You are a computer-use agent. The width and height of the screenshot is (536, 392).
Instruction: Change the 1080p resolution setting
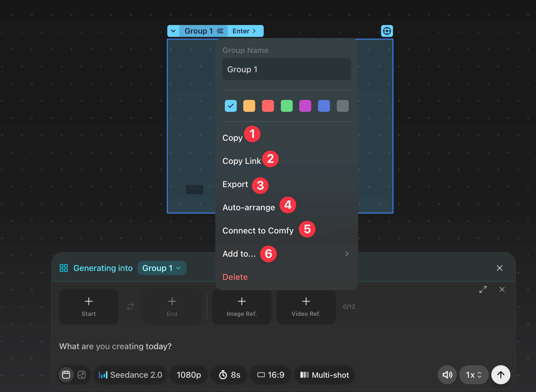pos(189,375)
